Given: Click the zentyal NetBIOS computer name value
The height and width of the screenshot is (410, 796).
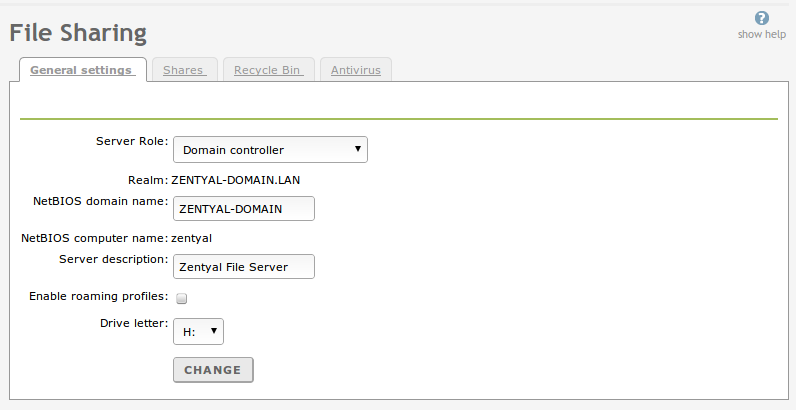Looking at the screenshot, I should pyautogui.click(x=192, y=238).
